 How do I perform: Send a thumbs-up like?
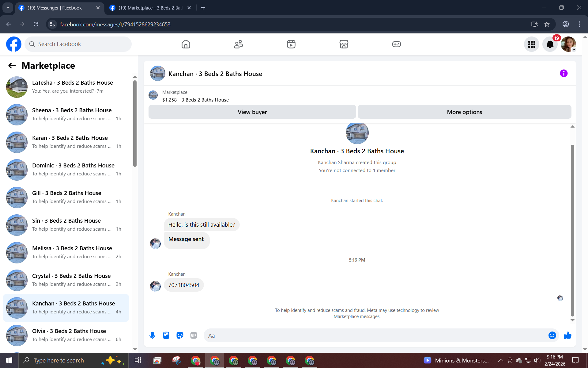pyautogui.click(x=567, y=335)
